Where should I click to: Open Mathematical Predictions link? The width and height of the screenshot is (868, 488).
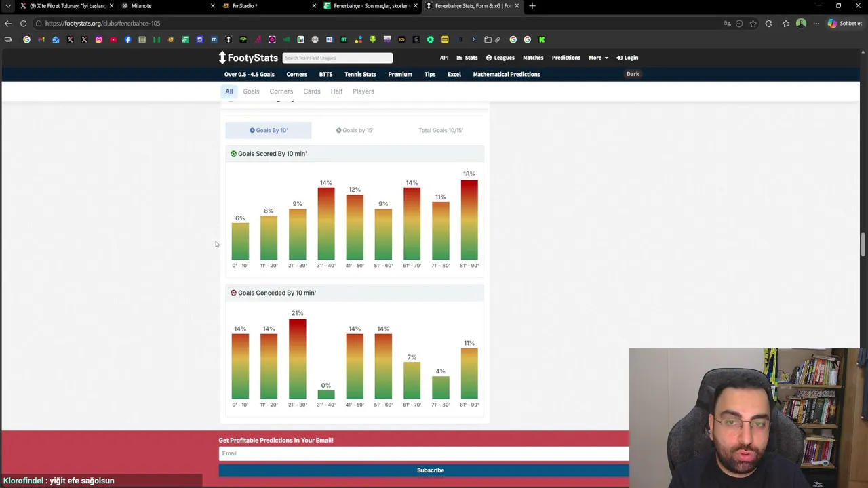[507, 74]
